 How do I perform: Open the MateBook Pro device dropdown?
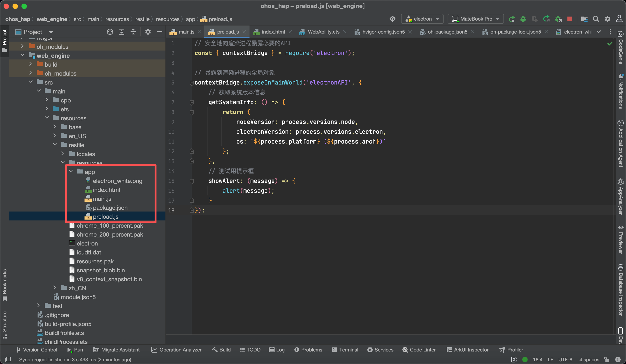point(476,19)
